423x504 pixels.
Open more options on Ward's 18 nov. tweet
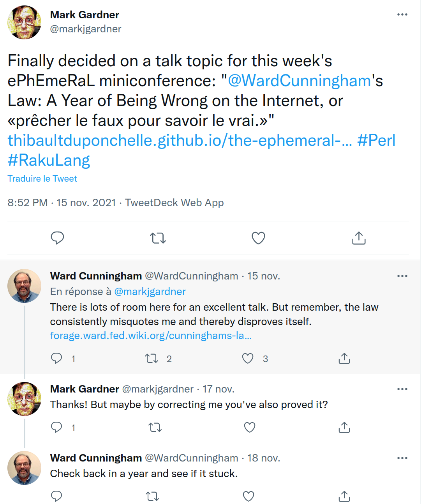(402, 458)
